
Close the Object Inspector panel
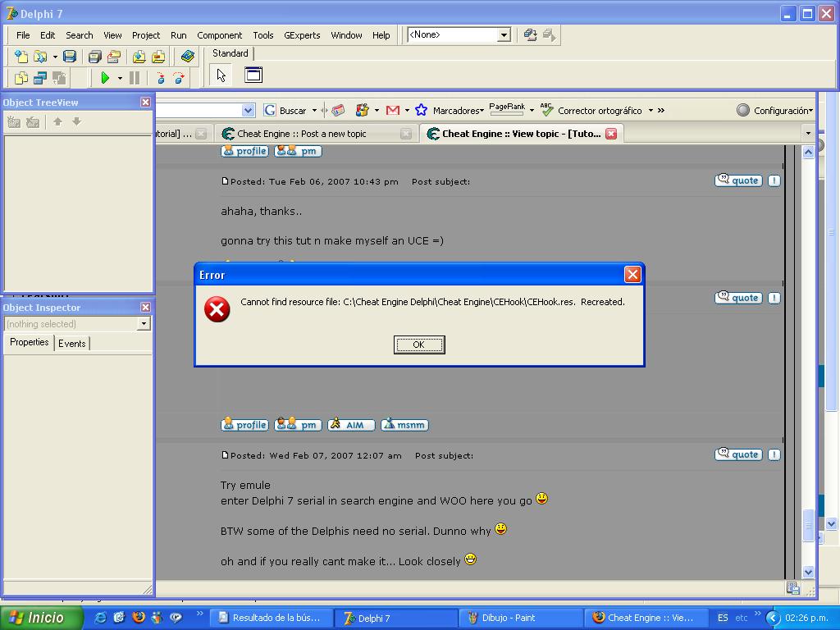(145, 307)
